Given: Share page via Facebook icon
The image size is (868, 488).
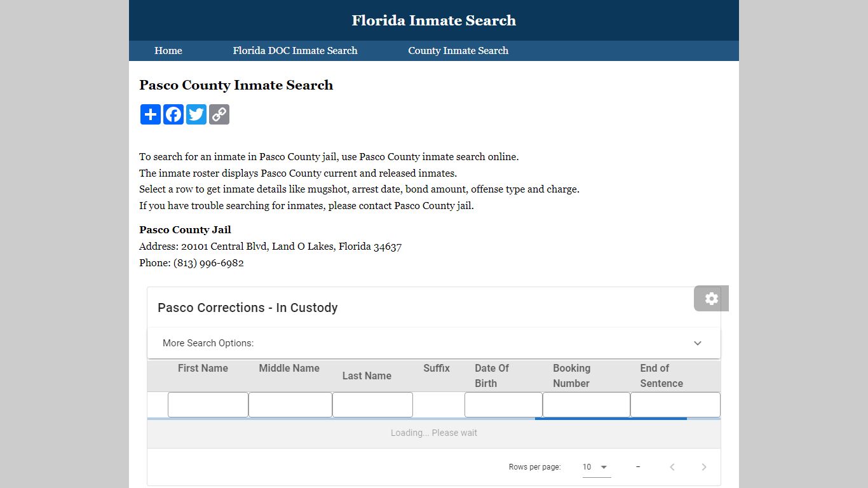Looking at the screenshot, I should (173, 114).
